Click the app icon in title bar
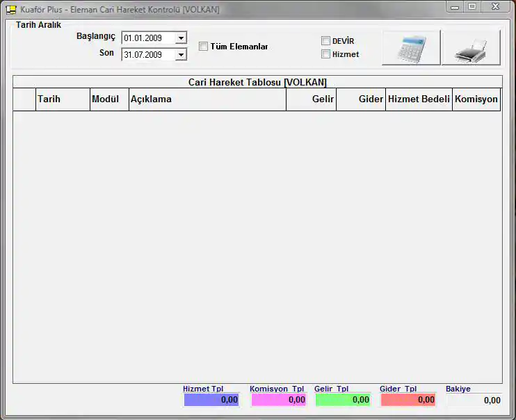Image resolution: width=516 pixels, height=420 pixels. pos(10,10)
